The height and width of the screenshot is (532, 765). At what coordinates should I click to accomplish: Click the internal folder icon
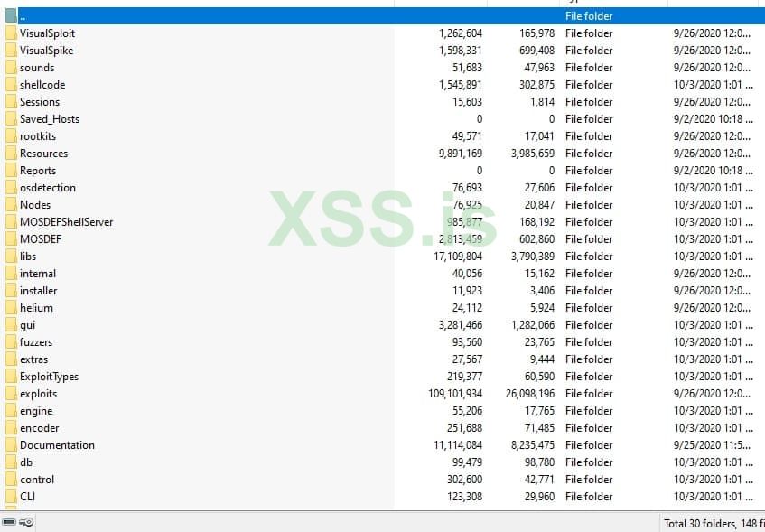click(11, 274)
